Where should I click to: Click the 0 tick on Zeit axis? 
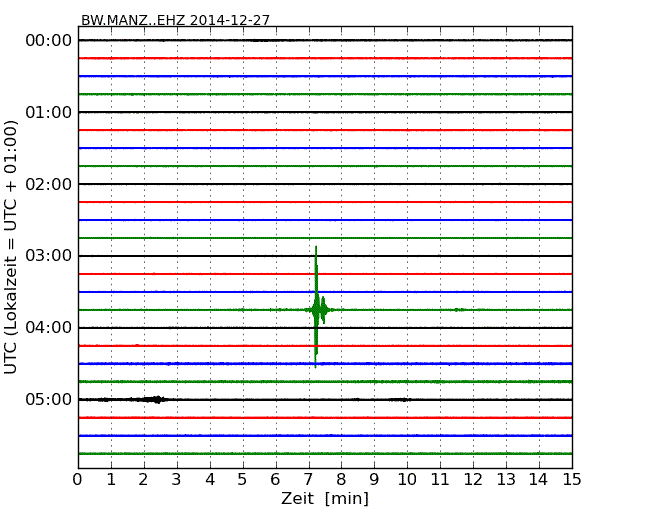78,480
